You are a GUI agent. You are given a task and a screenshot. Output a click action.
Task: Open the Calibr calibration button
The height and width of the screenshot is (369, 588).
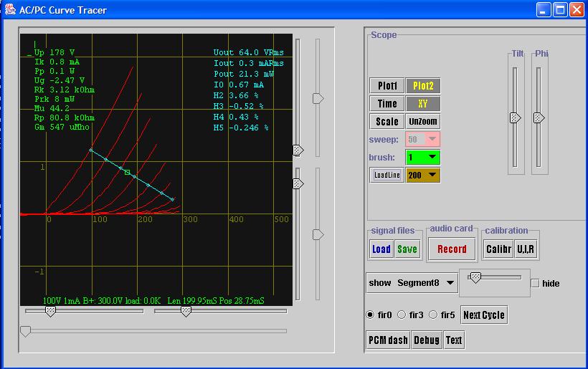click(498, 249)
